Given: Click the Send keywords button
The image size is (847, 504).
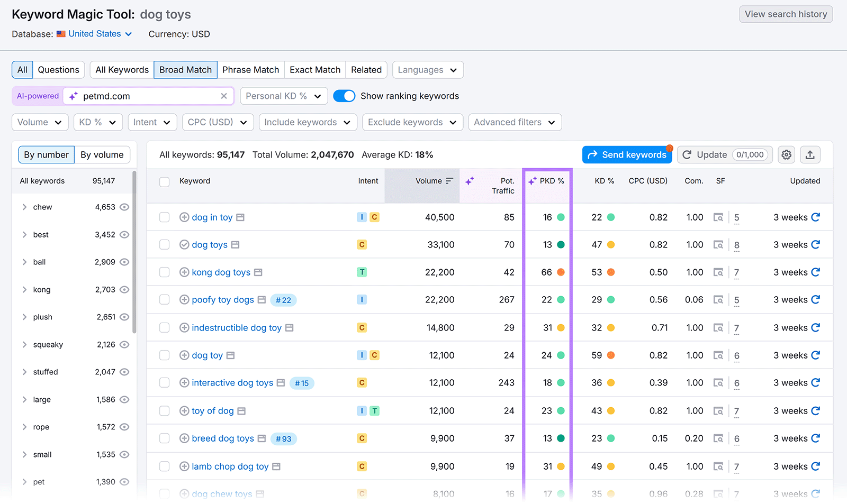Looking at the screenshot, I should pos(627,154).
